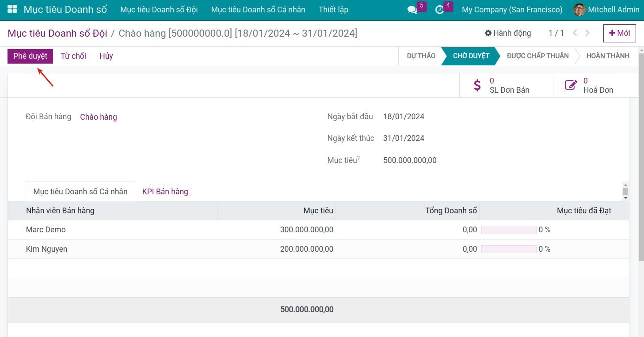This screenshot has height=337, width=644.
Task: Open the apps grid menu icon
Action: click(x=12, y=9)
